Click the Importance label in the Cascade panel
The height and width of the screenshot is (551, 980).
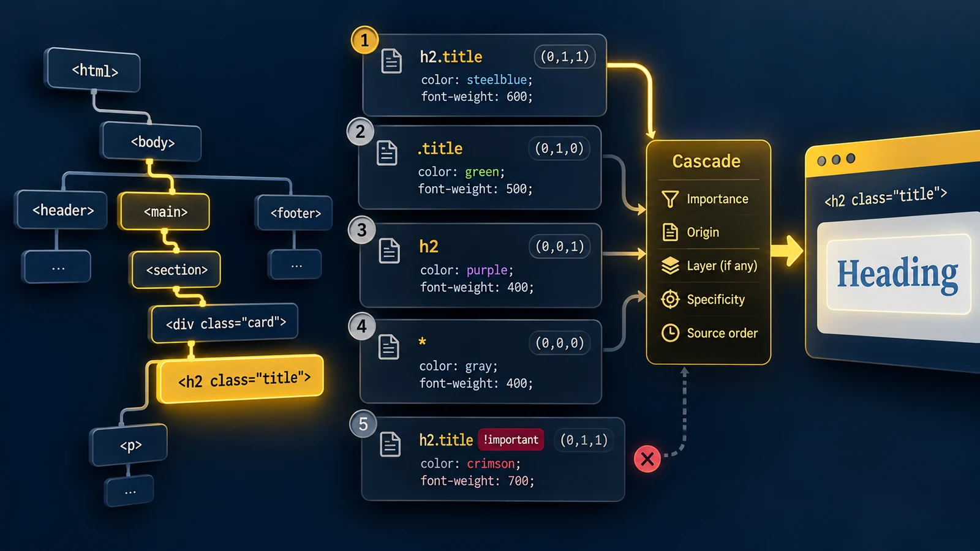coord(717,199)
